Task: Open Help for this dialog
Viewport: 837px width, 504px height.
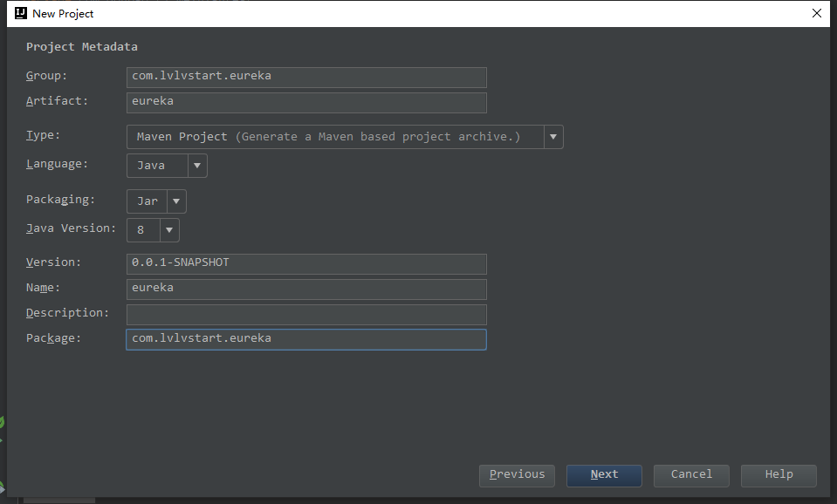Action: coord(779,475)
